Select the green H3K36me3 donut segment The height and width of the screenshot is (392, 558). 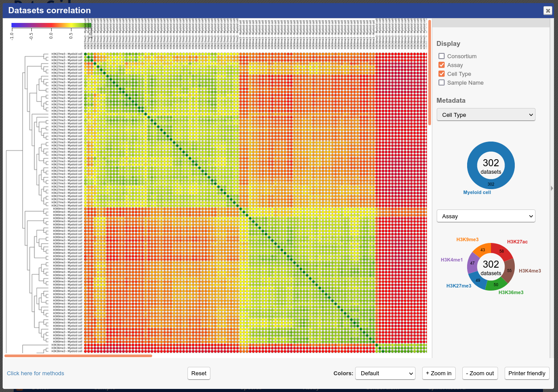(x=496, y=284)
